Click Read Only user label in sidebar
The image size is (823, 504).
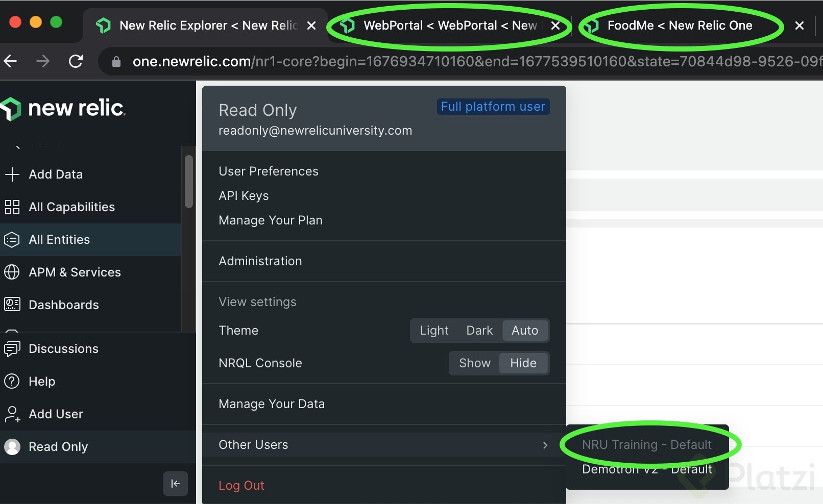(58, 447)
